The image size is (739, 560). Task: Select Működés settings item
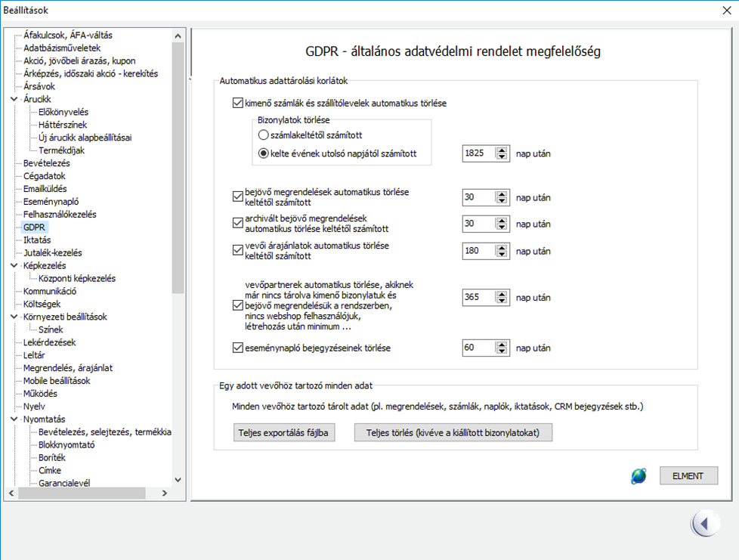tap(40, 394)
